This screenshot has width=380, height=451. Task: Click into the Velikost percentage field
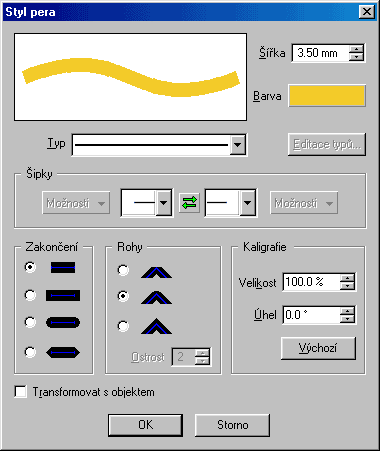coord(312,282)
